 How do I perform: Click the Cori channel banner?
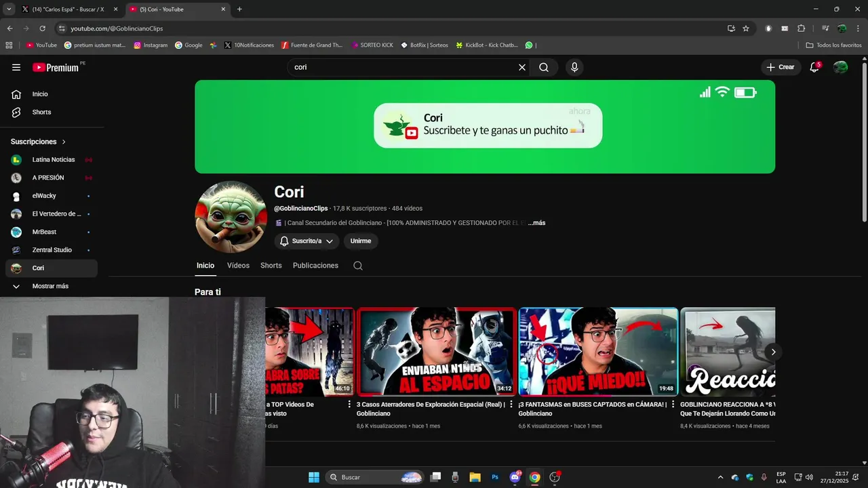pos(485,127)
